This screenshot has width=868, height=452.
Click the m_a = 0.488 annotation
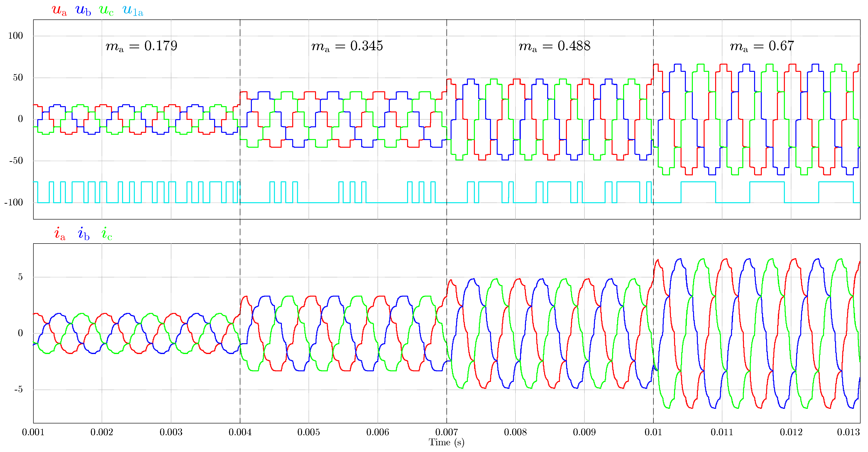[x=554, y=46]
